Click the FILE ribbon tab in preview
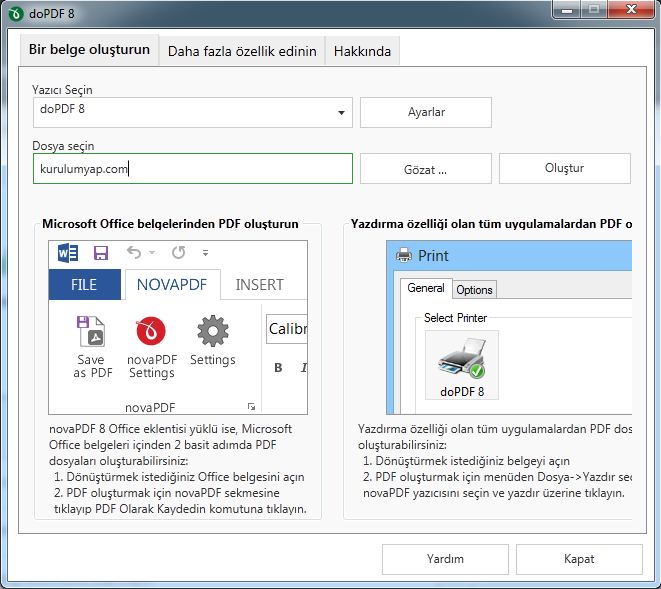Image resolution: width=661 pixels, height=589 pixels. (84, 285)
